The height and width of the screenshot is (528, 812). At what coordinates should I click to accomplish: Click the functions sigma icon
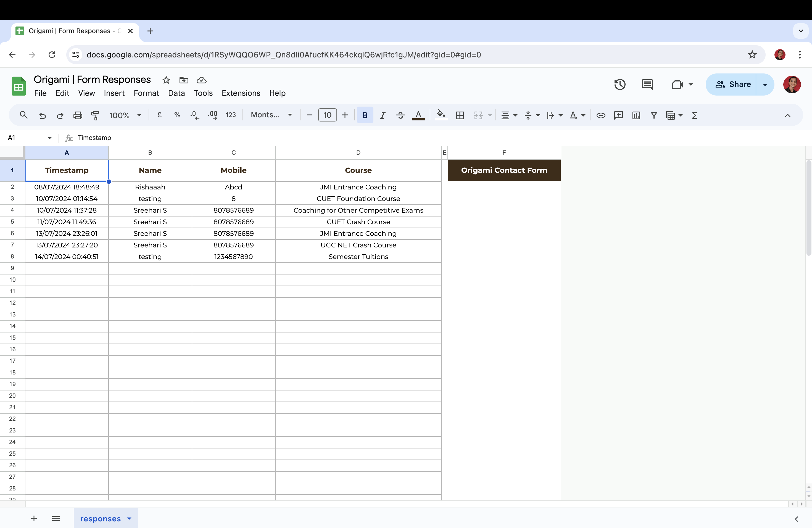[694, 115]
